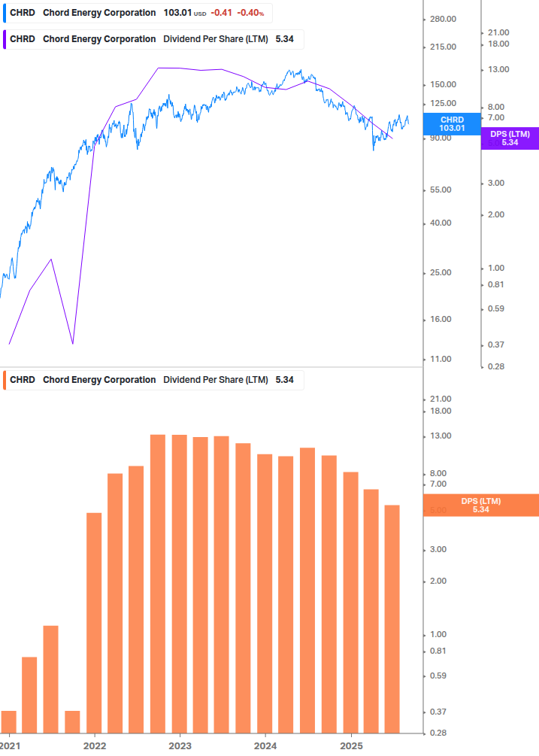539x756 pixels.
Task: Click the 21.00 label on the lower bar chart axis
Action: pos(441,399)
